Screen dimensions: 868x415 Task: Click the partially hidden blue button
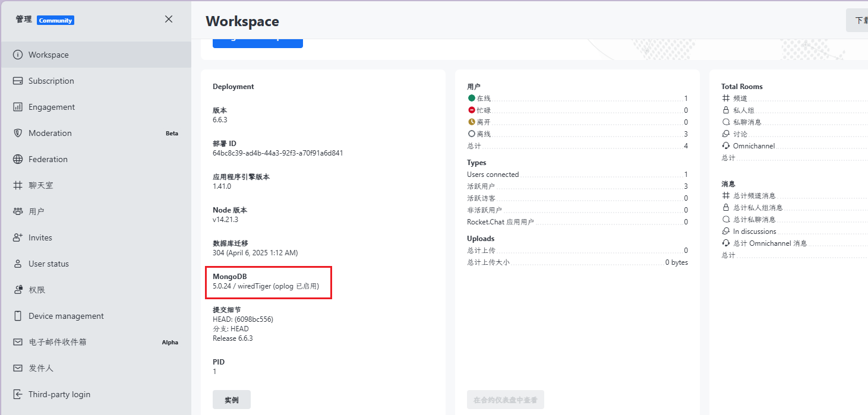tap(258, 43)
